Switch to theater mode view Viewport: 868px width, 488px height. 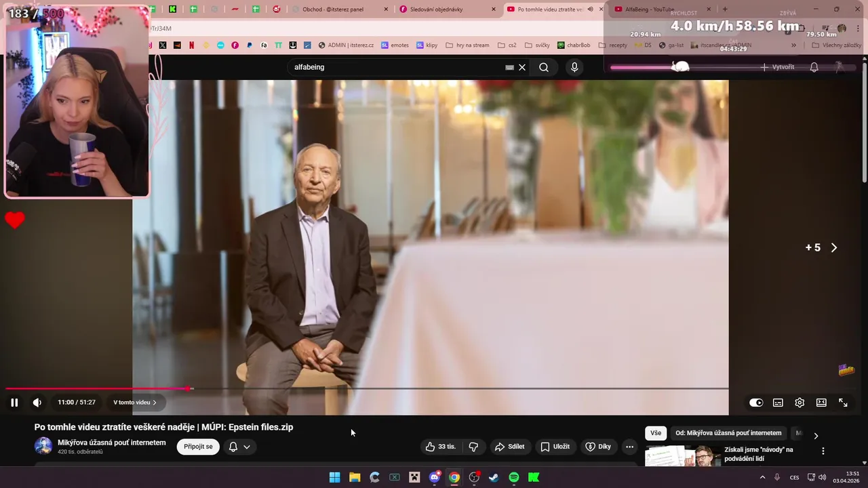coord(821,403)
